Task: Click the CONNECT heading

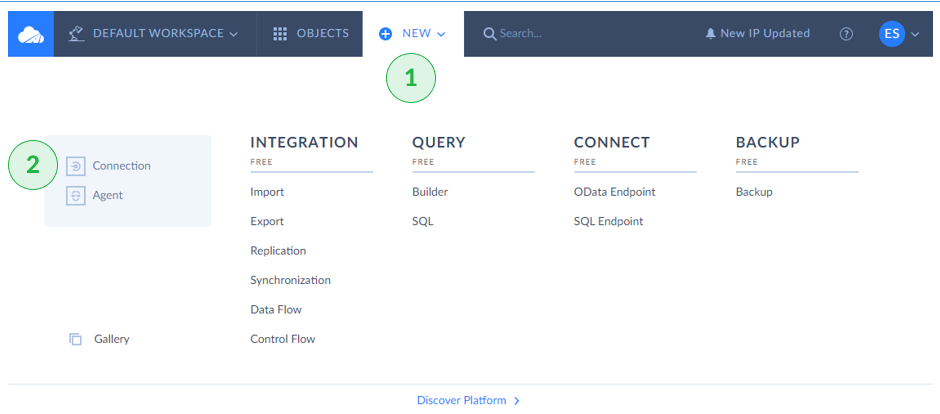Action: pos(612,143)
